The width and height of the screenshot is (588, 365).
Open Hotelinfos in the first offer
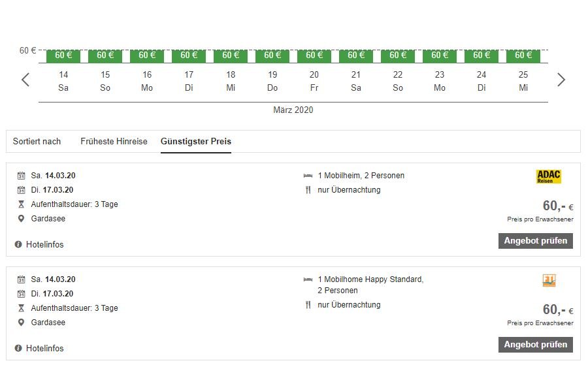click(44, 245)
